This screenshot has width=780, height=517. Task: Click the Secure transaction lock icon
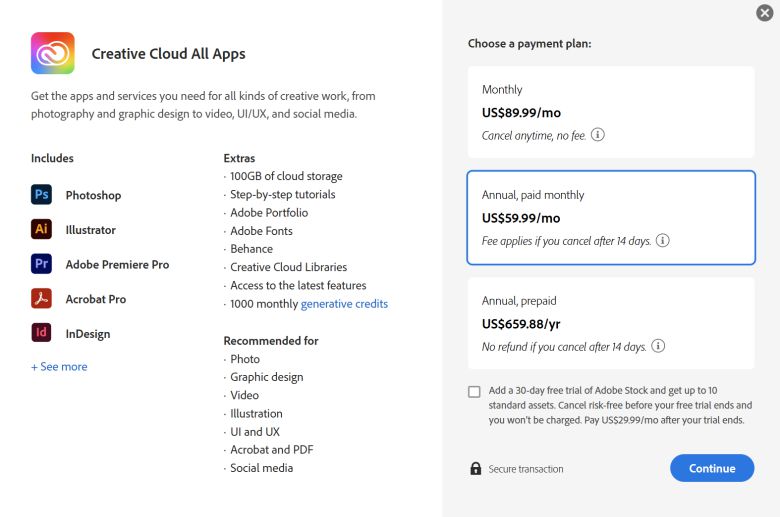[x=476, y=468]
